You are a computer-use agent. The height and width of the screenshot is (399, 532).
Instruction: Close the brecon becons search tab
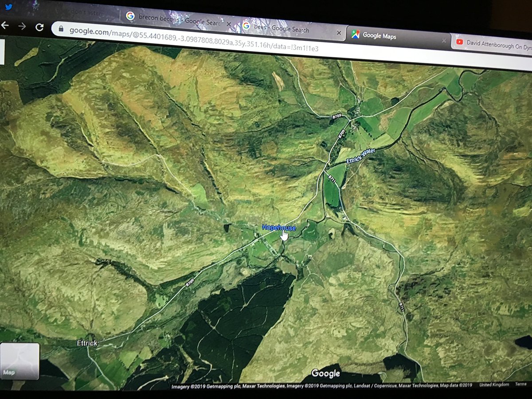click(x=228, y=25)
